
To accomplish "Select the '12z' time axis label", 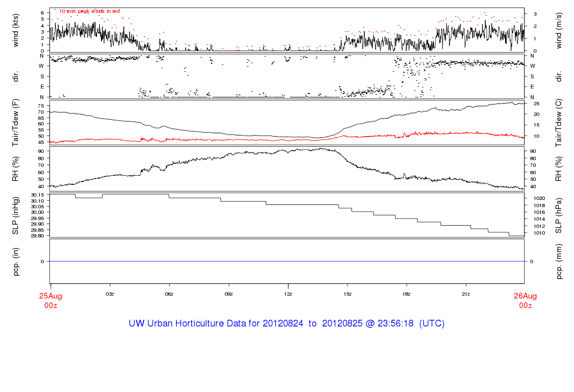I will pos(288,294).
